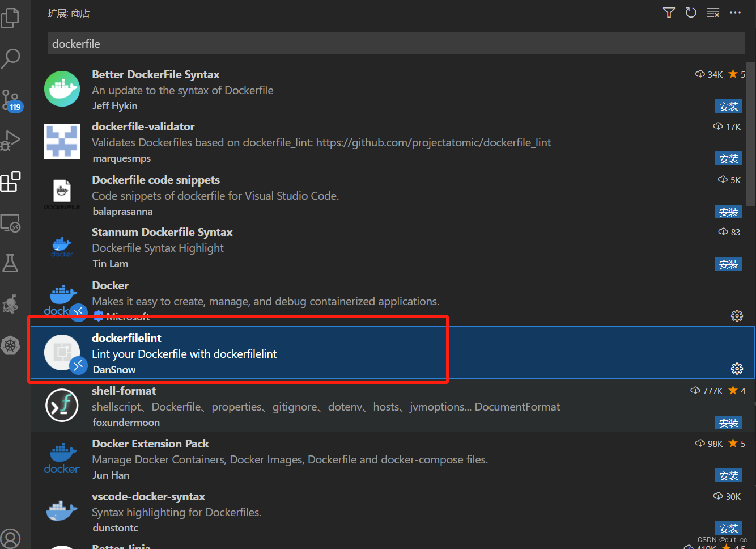The height and width of the screenshot is (549, 756).
Task: Open the extensions view more actions menu
Action: (x=736, y=12)
